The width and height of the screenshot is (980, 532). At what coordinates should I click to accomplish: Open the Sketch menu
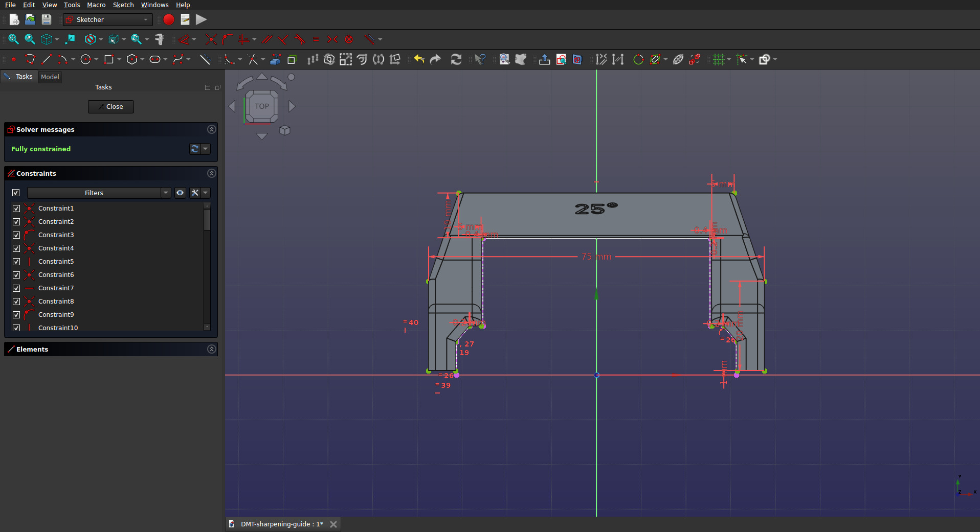(x=123, y=5)
